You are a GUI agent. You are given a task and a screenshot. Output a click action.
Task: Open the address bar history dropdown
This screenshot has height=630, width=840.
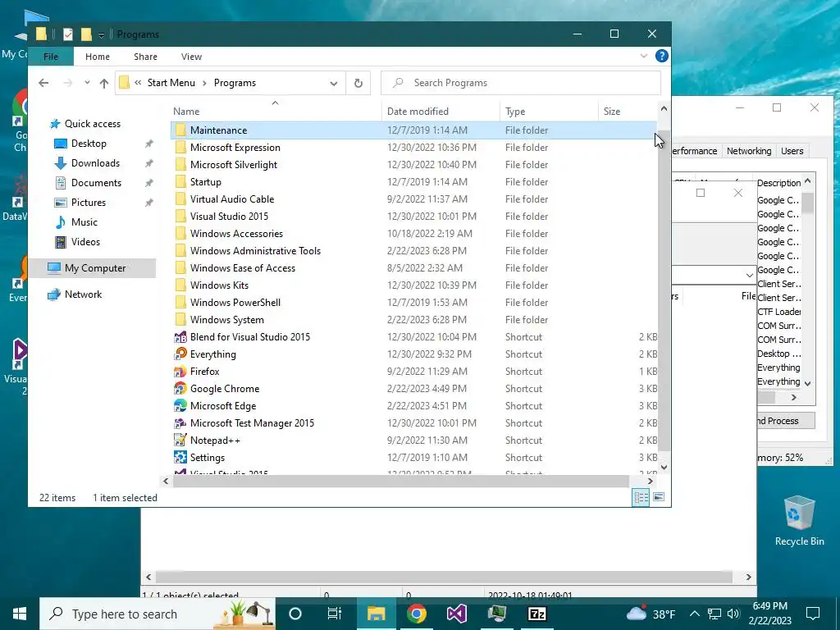tap(334, 83)
